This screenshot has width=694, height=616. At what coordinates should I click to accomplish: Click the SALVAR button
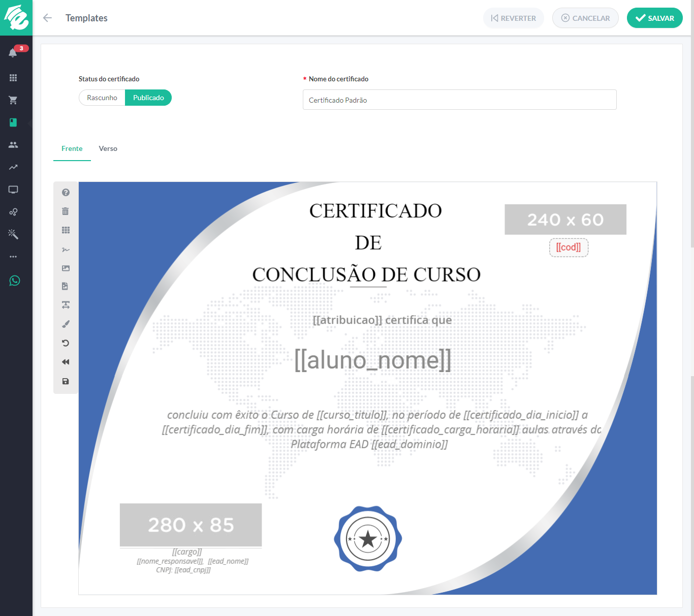click(654, 18)
